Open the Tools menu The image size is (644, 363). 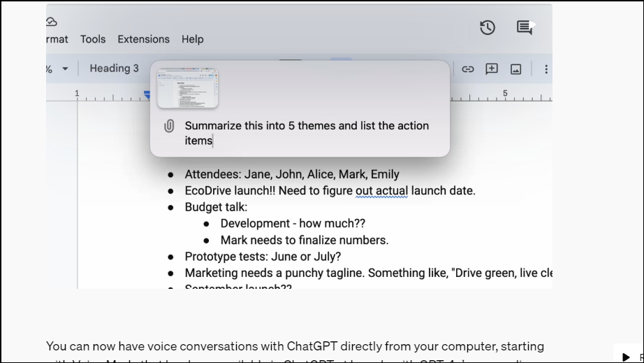point(93,39)
